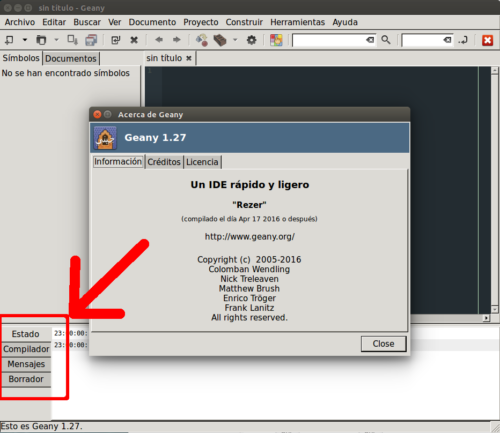This screenshot has height=433, width=500.
Task: Click the editor scrollbar down arrow
Action: tap(495, 310)
